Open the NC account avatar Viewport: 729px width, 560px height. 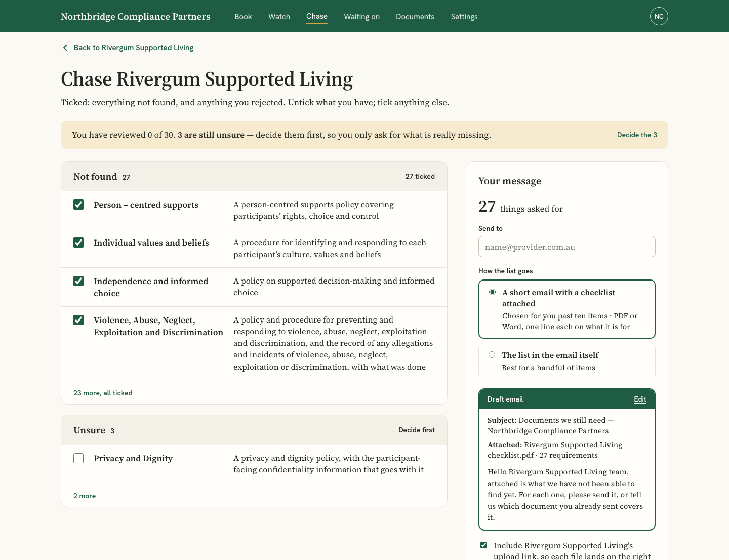click(659, 16)
